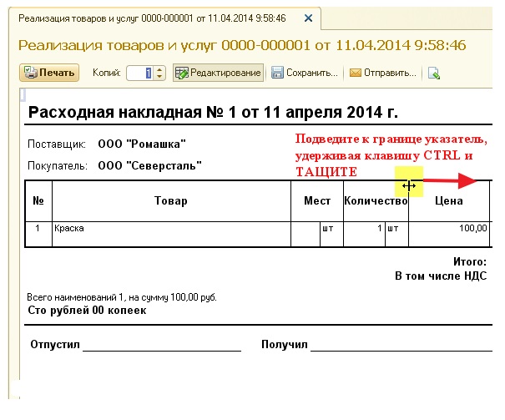Viewport: 505px width, 420px height.
Task: Click the № column header
Action: [38, 200]
